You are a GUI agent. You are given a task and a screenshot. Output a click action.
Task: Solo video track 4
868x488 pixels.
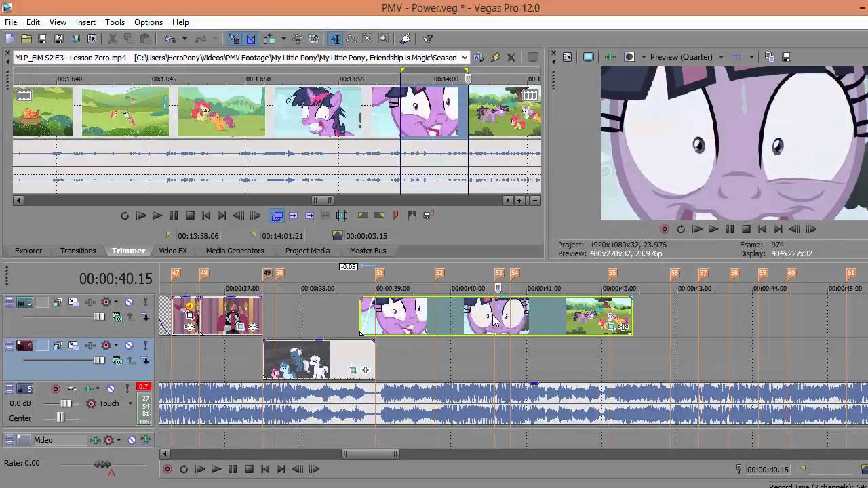click(x=144, y=346)
